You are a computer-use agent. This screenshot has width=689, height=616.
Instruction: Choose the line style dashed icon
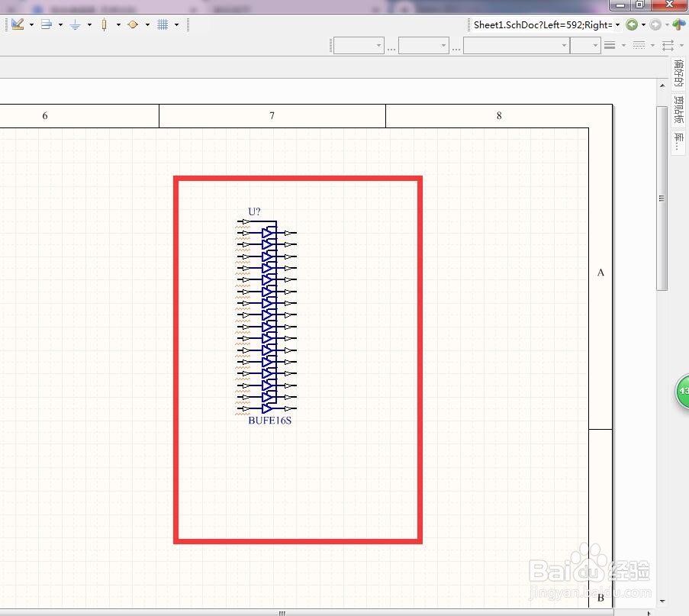[639, 45]
